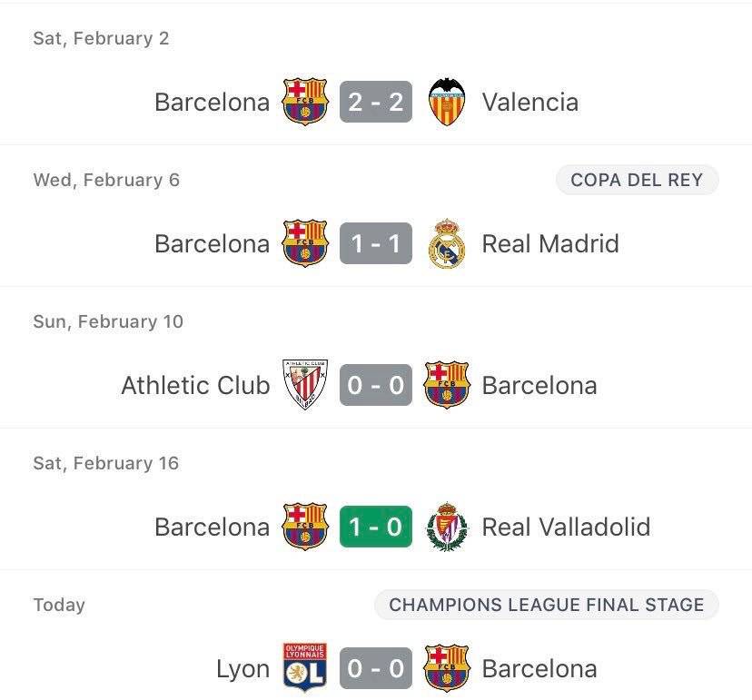Open the Lyon 0 - 0 score
This screenshot has height=700, width=752.
point(376,668)
